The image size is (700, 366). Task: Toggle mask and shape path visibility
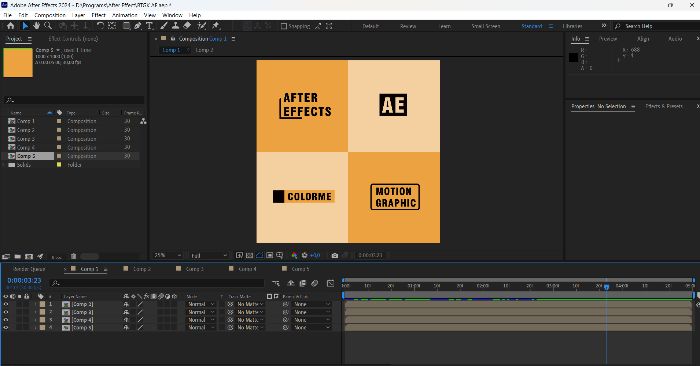coord(259,255)
